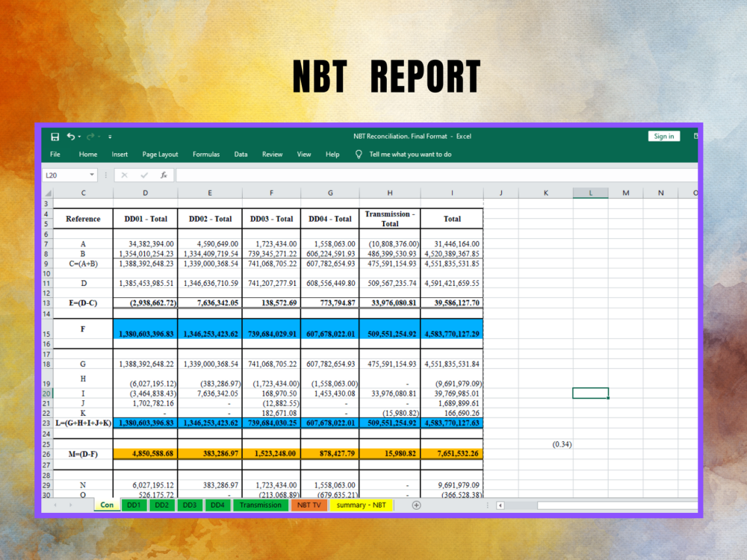Click cell value 4,520,389,367.85
The width and height of the screenshot is (747, 560).
point(452,254)
